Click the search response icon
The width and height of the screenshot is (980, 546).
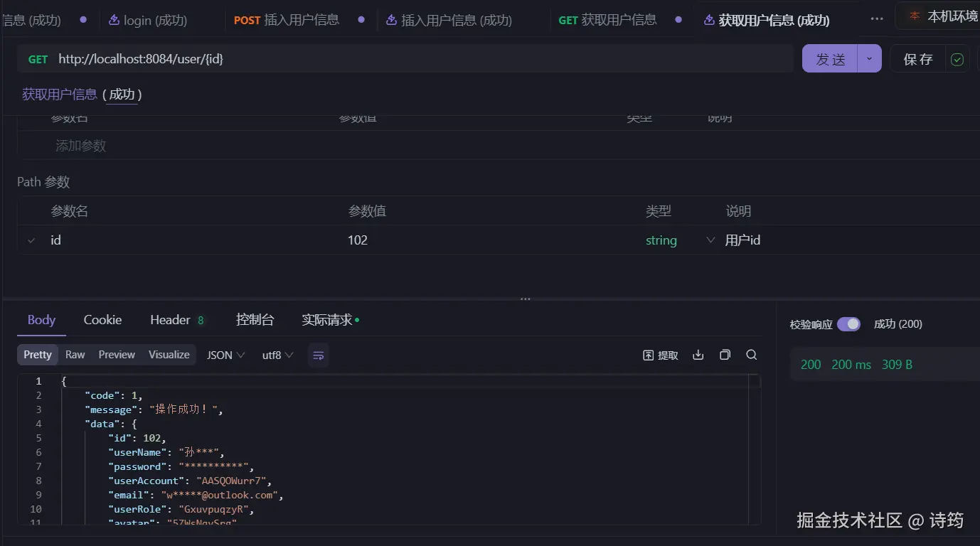(x=751, y=354)
